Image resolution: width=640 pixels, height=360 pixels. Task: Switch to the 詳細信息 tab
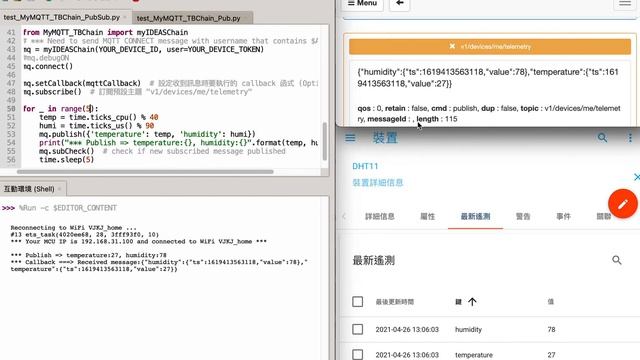(380, 216)
